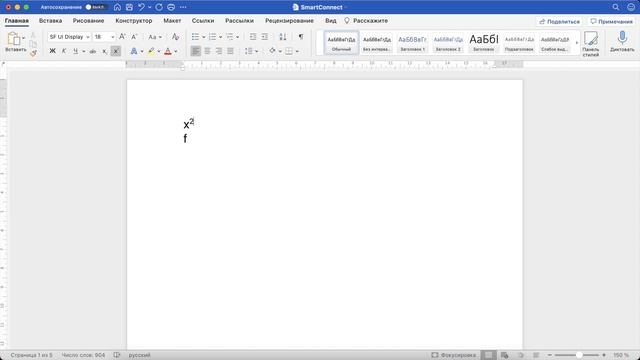
Task: Open the smiley feedback icon
Action: (x=631, y=7)
